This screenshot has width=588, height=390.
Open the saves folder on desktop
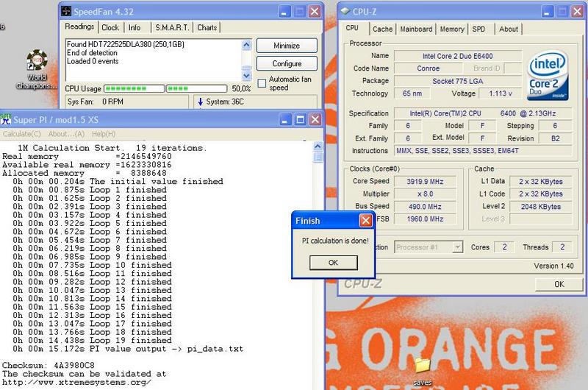pos(422,365)
